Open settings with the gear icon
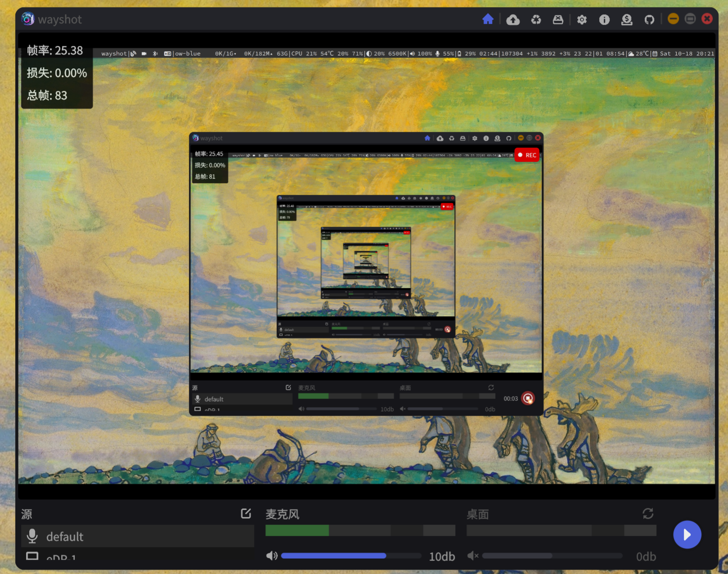 coord(582,19)
